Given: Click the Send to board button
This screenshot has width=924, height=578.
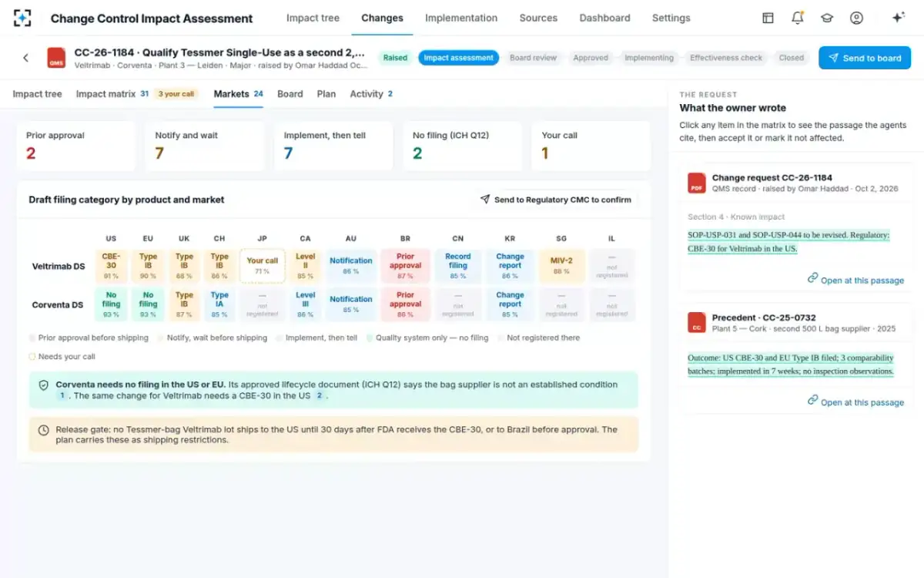Looking at the screenshot, I should 865,58.
